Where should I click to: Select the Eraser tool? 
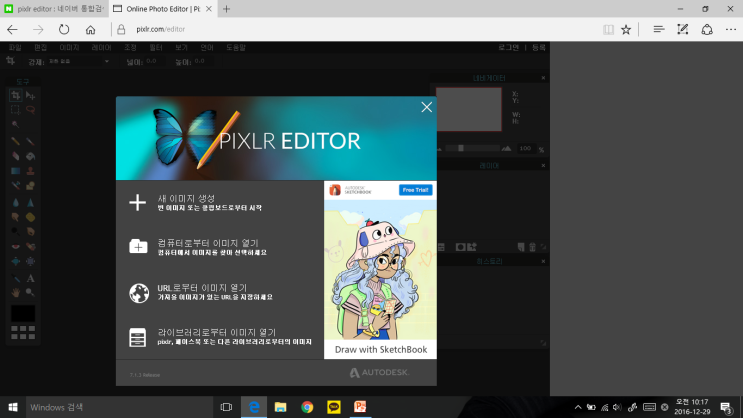click(15, 156)
